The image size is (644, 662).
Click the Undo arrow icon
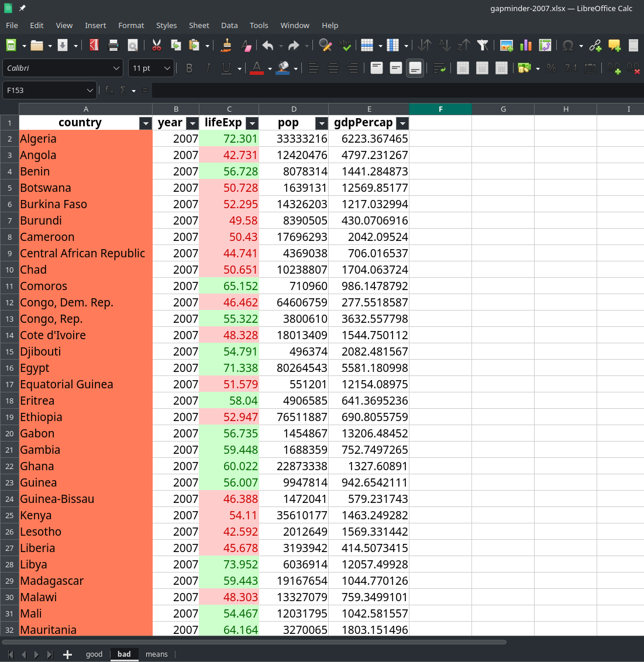point(268,46)
